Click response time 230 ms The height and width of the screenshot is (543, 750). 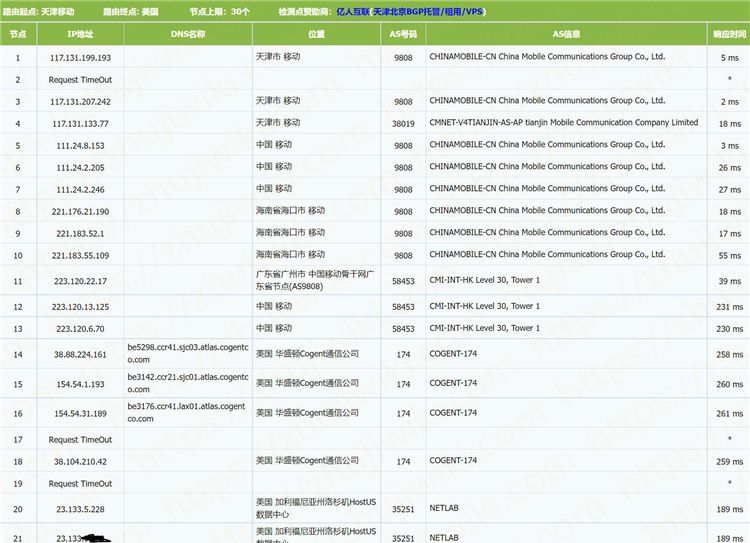729,329
